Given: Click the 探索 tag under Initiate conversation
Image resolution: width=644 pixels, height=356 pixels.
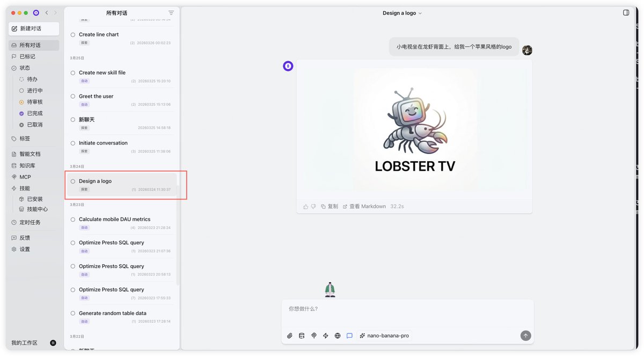Looking at the screenshot, I should click(x=84, y=151).
